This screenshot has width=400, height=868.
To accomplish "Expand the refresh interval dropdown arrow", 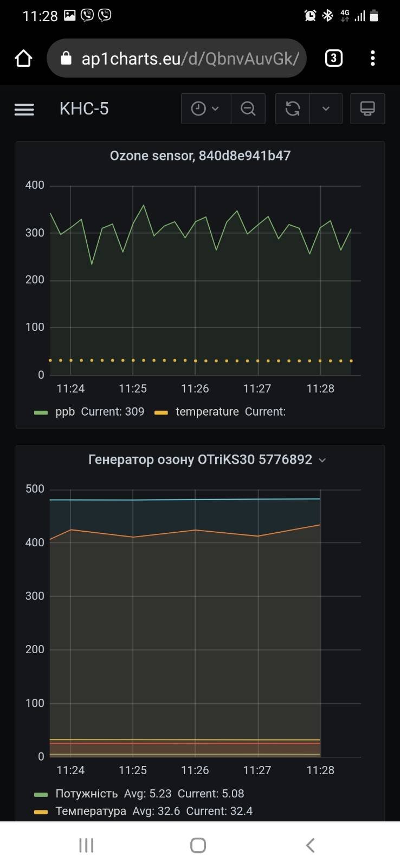I will 326,109.
